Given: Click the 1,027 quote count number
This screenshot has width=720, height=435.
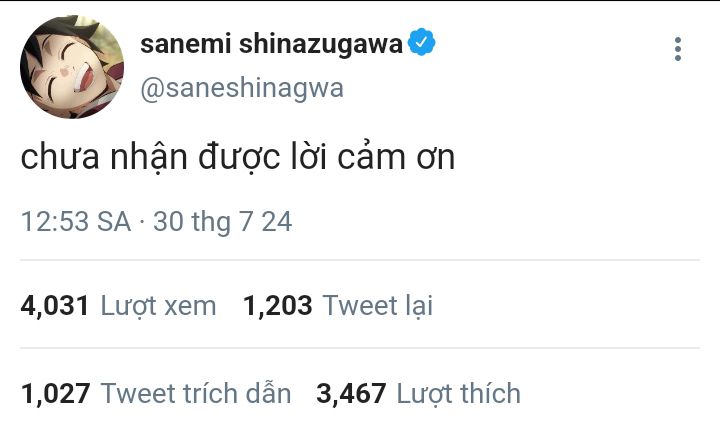Looking at the screenshot, I should pyautogui.click(x=55, y=393).
